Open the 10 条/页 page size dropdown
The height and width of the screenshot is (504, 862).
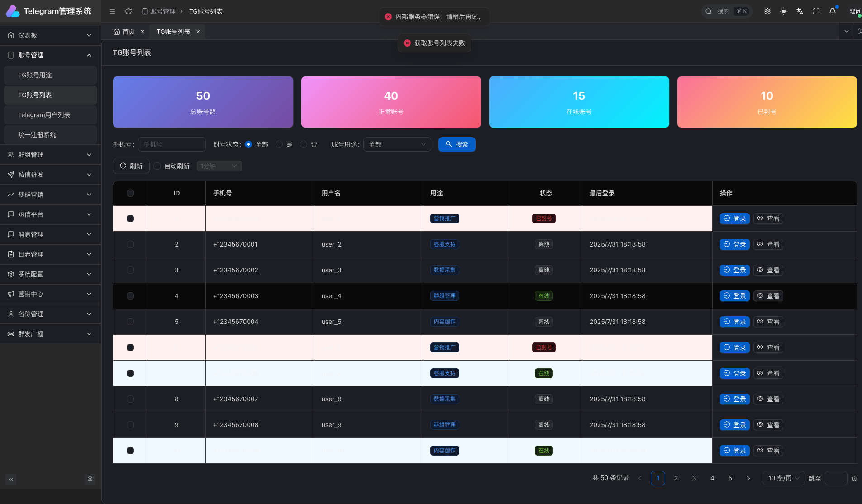coord(783,478)
